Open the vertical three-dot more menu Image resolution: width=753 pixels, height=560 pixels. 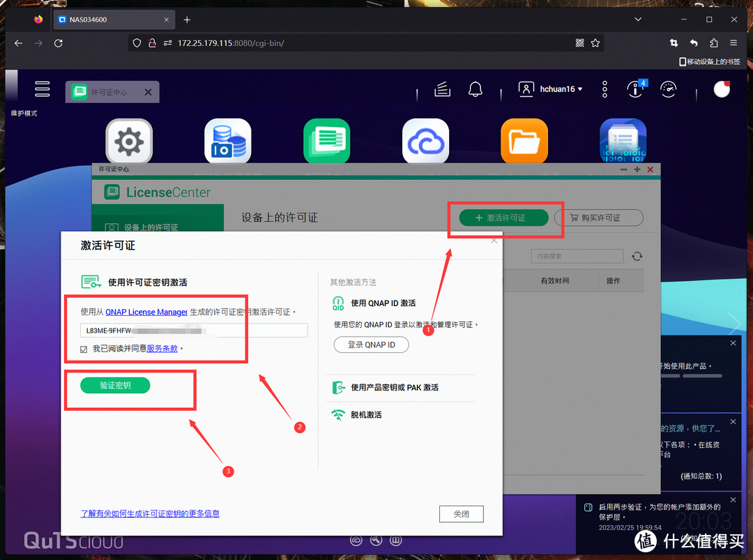point(604,89)
